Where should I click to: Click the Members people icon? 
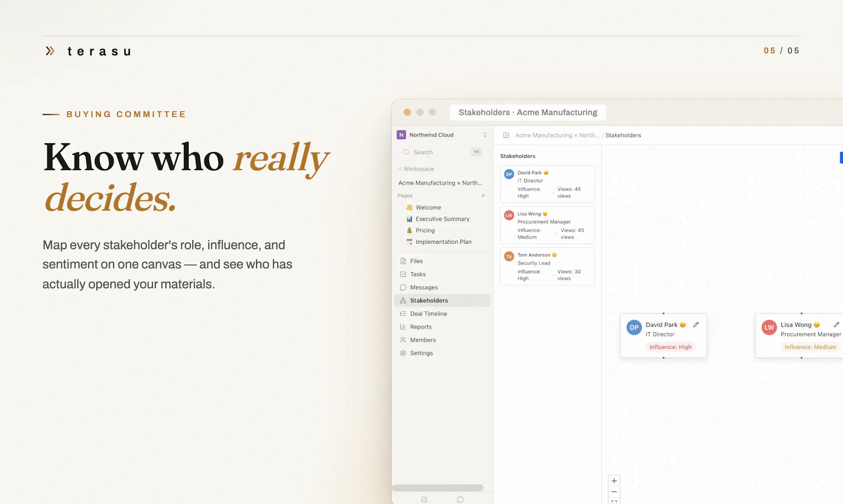(x=403, y=340)
